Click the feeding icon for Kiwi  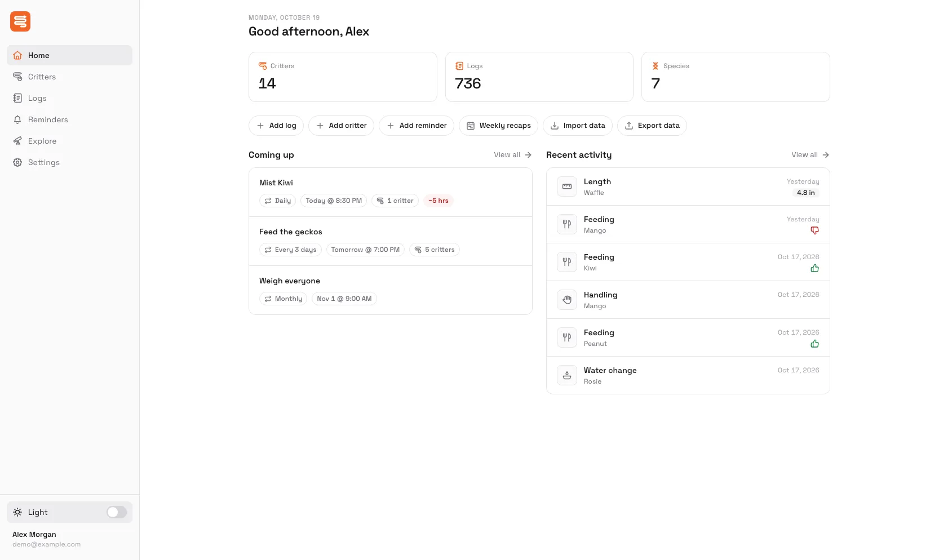[567, 262]
